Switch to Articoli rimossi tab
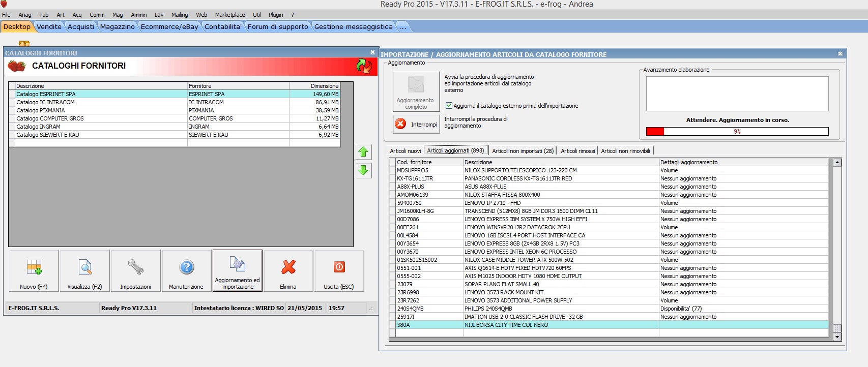 pos(577,151)
